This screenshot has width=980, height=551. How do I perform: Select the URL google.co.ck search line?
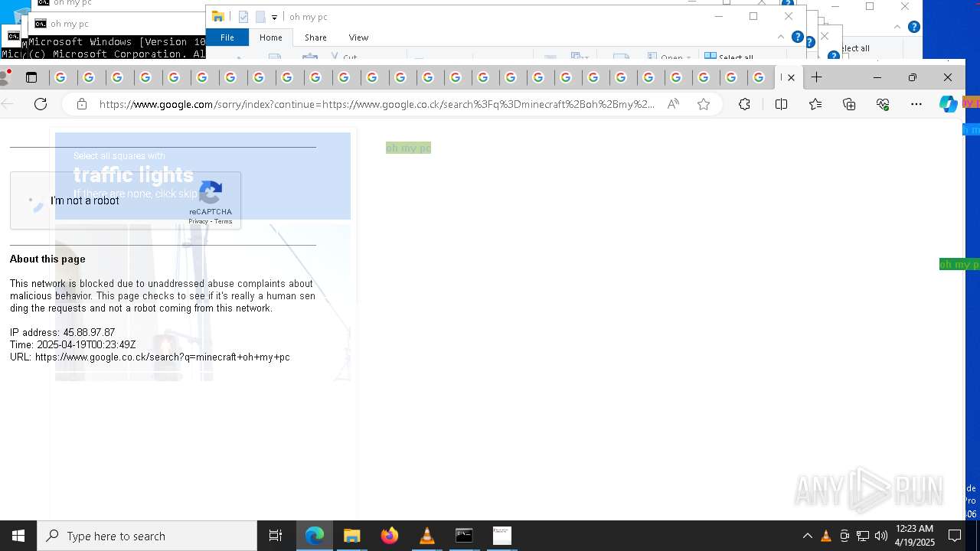point(150,357)
